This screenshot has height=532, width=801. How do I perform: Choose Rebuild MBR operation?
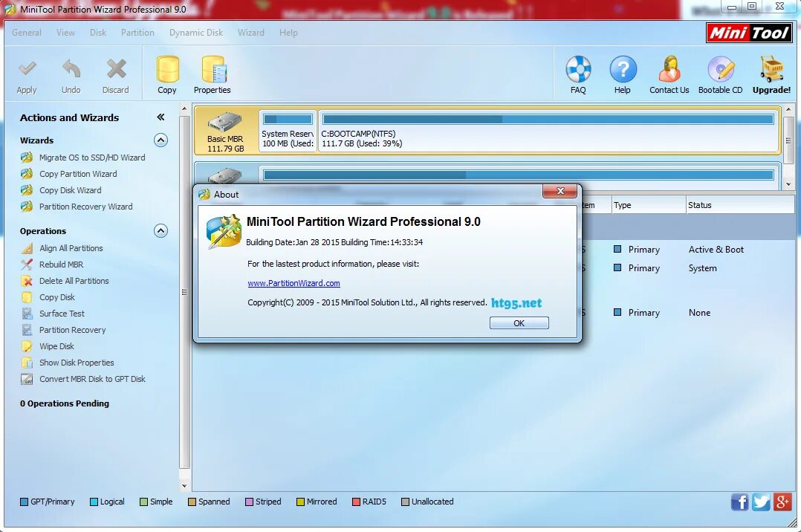pos(61,265)
